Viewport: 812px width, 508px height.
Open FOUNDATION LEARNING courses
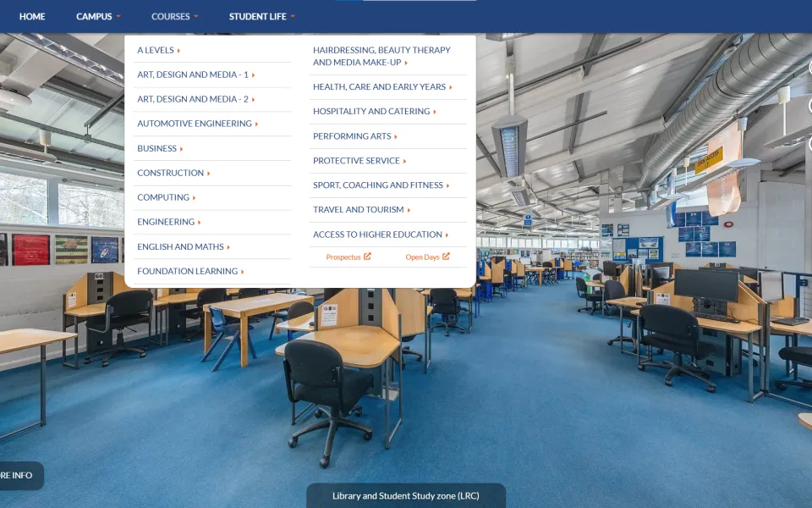(190, 271)
